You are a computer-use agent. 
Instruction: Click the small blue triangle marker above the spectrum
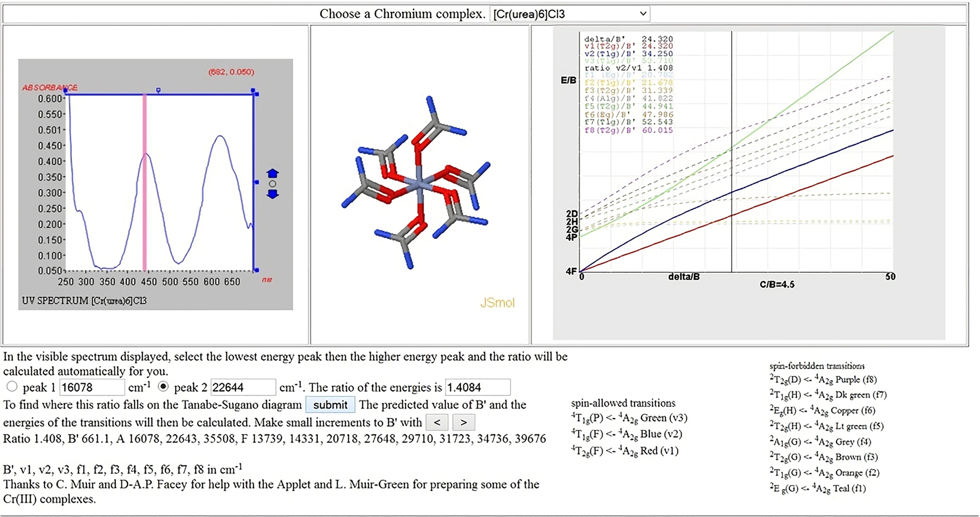158,89
